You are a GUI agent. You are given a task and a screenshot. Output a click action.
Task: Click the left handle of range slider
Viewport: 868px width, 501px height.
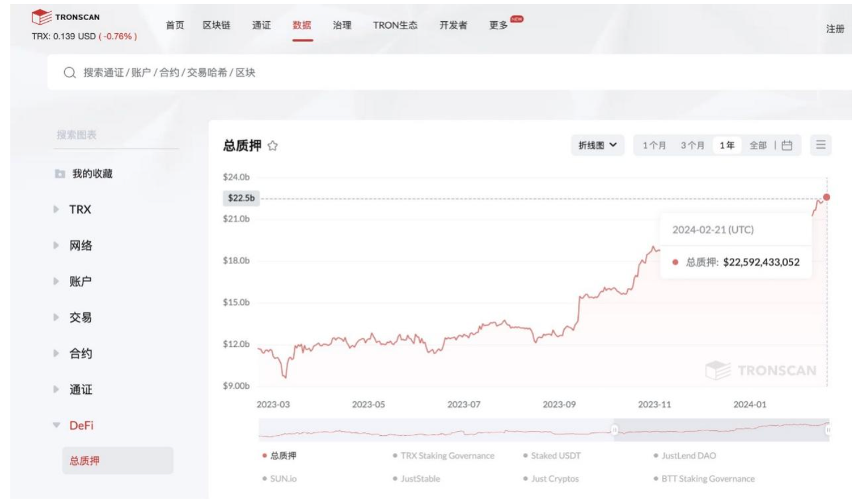pos(614,429)
